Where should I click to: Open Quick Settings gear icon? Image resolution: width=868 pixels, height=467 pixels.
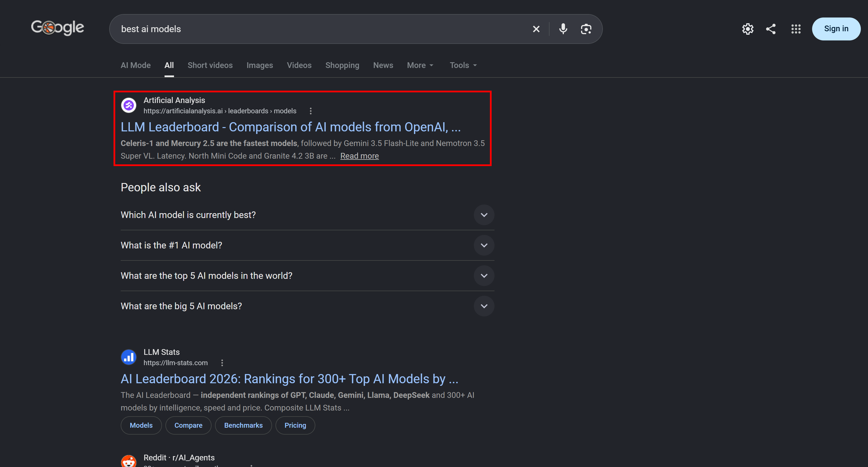coord(747,29)
